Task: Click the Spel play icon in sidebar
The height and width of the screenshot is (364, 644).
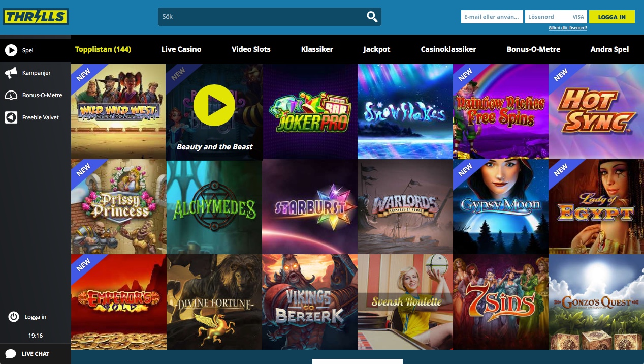Action: [x=11, y=50]
